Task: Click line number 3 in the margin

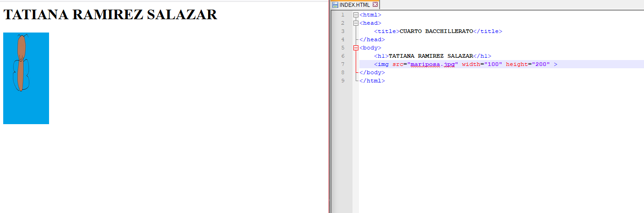Action: pyautogui.click(x=343, y=31)
